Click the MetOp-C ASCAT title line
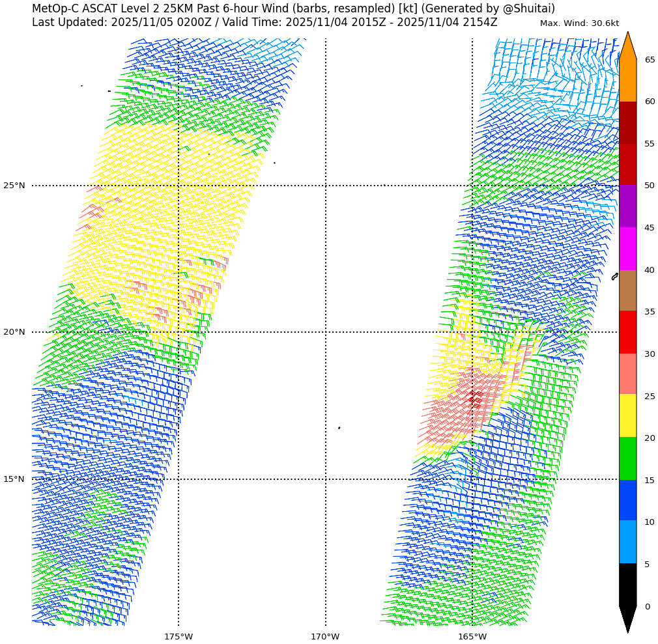This screenshot has width=658, height=644. pos(293,8)
